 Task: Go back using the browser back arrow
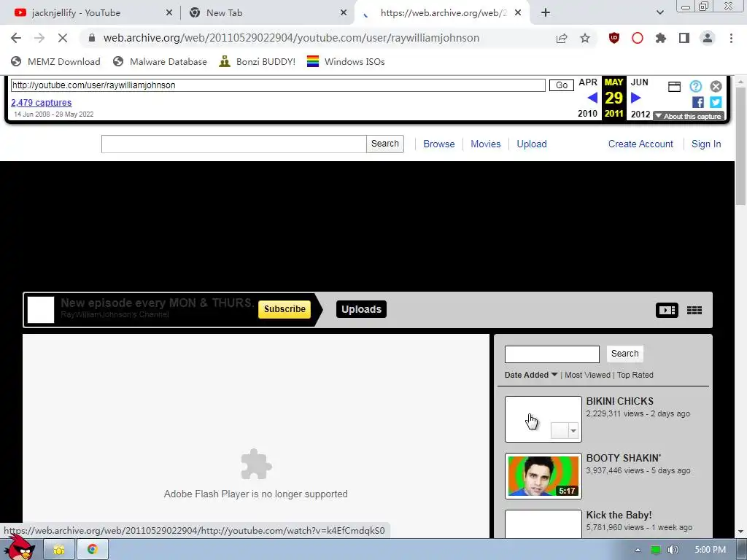coord(16,38)
